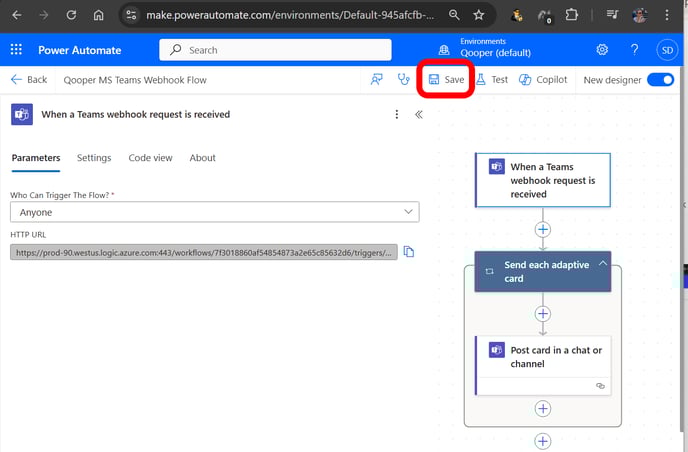Open the About tab
Viewport: 688px width, 452px height.
pos(202,158)
